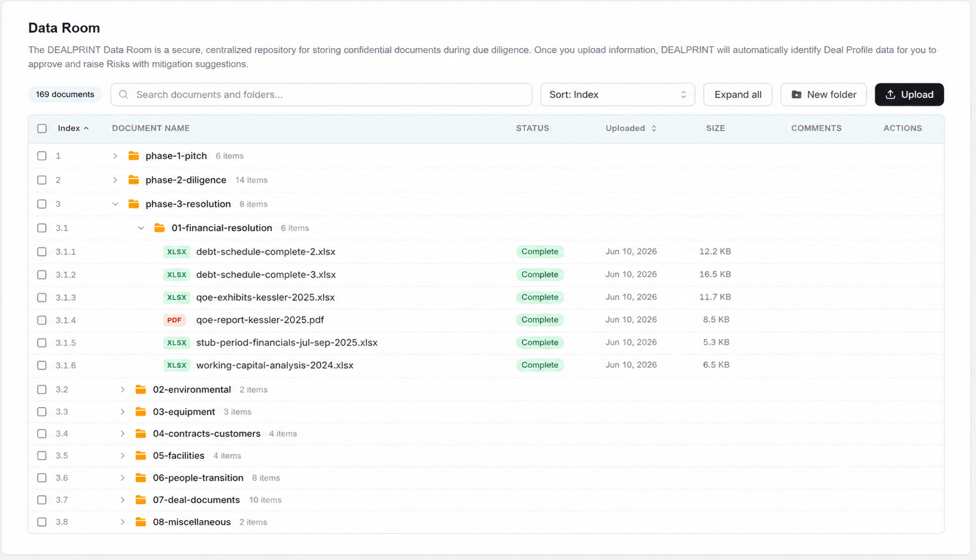Click the "14 items" count text
Viewport: 976px width, 560px height.
point(251,180)
